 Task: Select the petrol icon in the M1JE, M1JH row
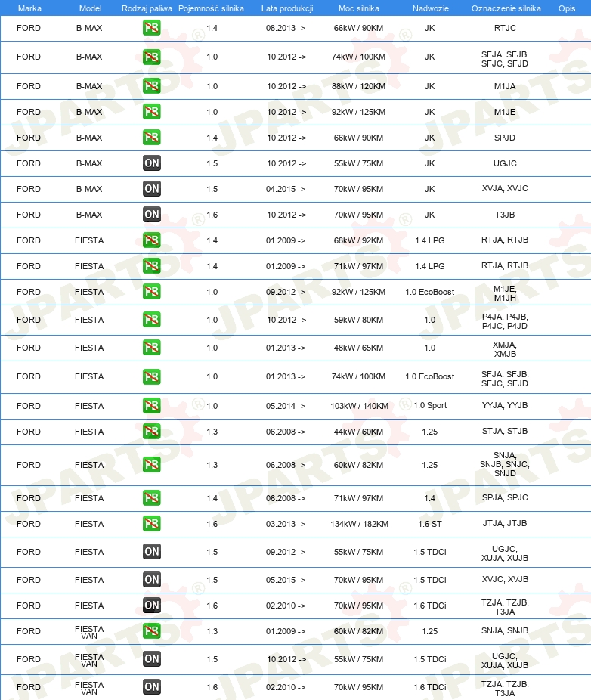coord(152,292)
